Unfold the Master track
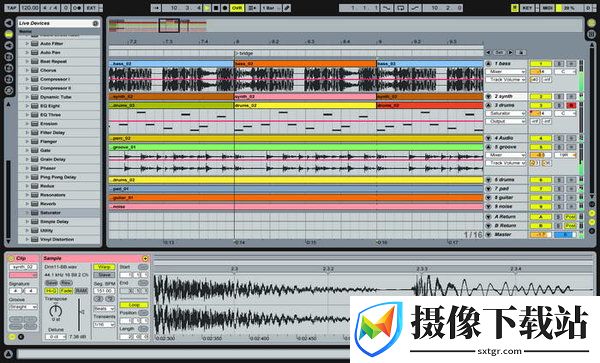Viewport: 600px width, 363px height. 489,234
